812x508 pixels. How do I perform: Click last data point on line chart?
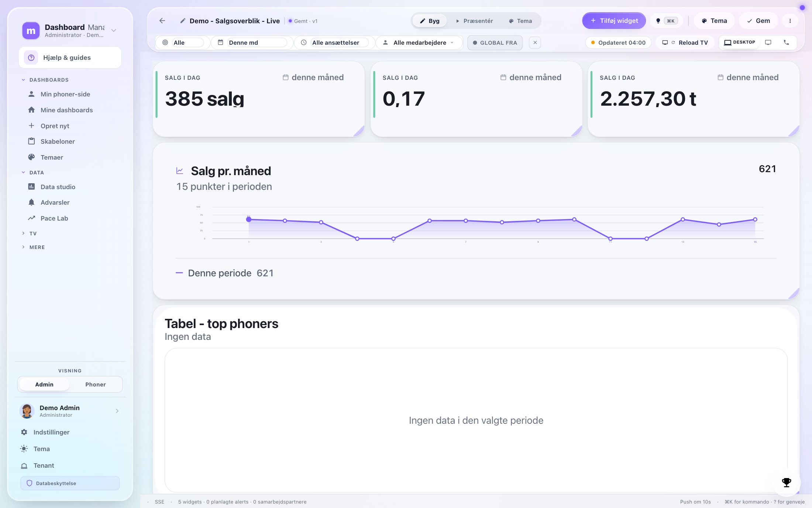[755, 219]
